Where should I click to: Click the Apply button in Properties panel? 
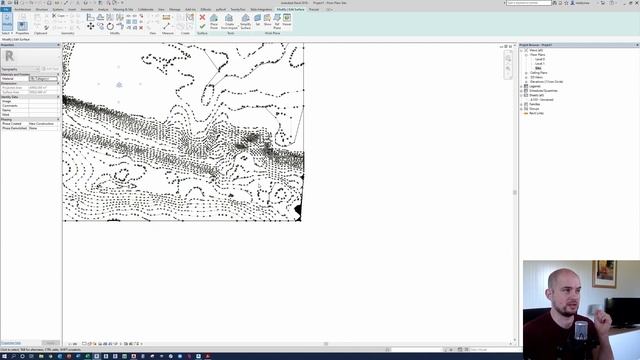point(51,343)
